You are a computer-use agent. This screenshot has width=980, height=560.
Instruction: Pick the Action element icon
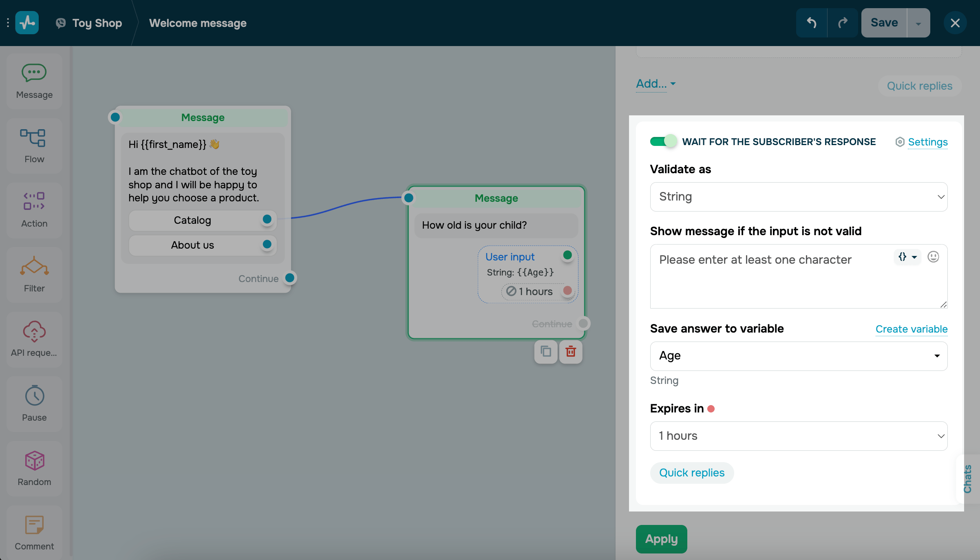click(x=34, y=202)
